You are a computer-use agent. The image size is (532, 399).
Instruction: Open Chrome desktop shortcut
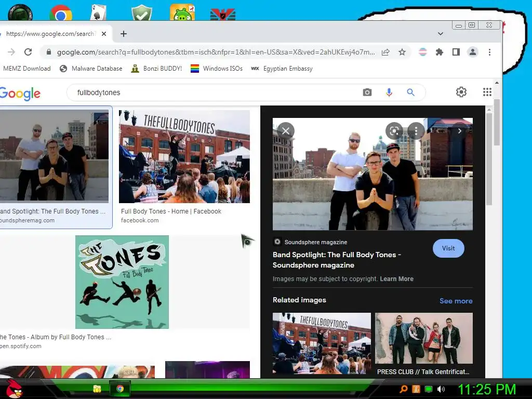click(x=61, y=13)
